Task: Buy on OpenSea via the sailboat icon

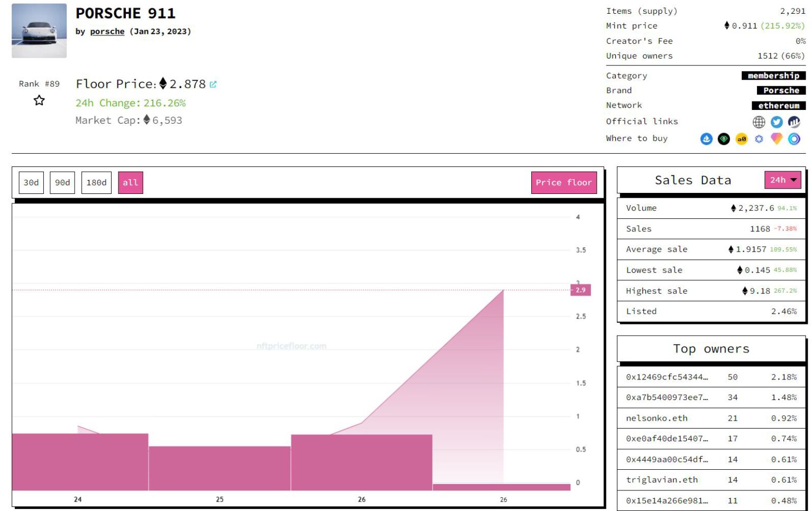Action: pos(706,139)
